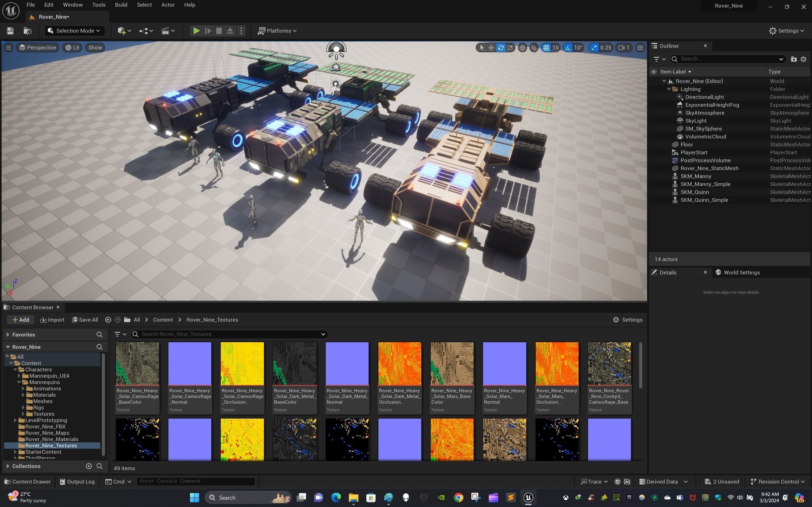The width and height of the screenshot is (812, 507).
Task: Toggle scale snapping in viewport
Action: click(x=594, y=48)
